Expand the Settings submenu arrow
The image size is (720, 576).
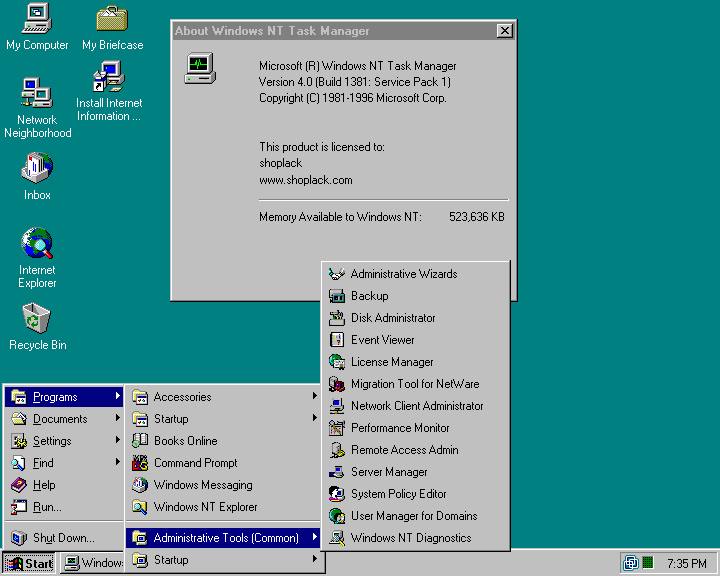118,440
